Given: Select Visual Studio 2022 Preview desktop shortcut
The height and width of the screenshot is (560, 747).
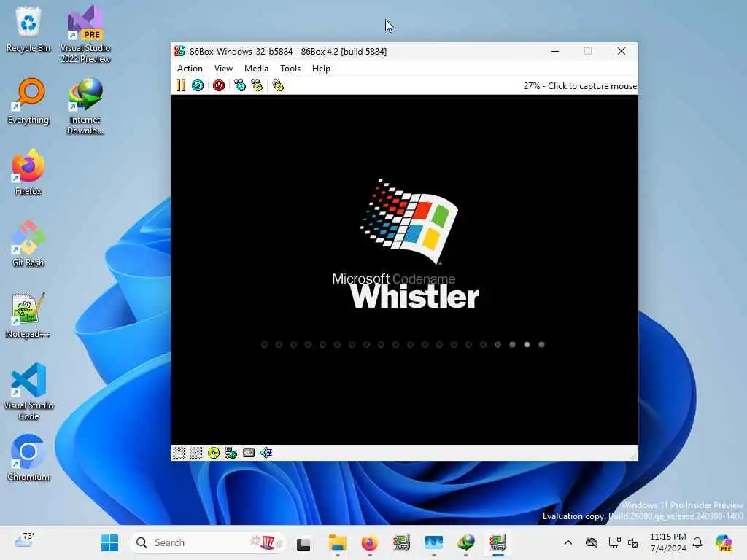Looking at the screenshot, I should click(85, 35).
